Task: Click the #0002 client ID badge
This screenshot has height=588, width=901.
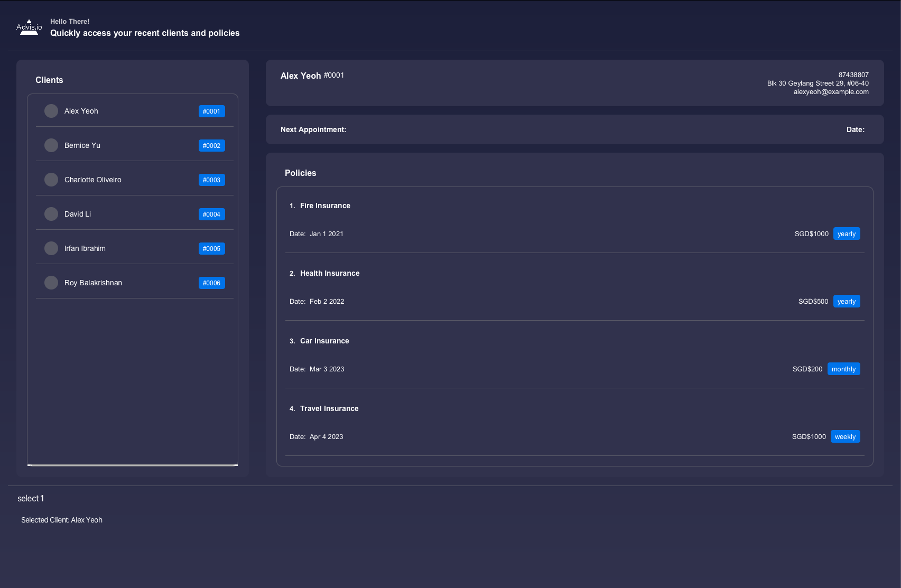Action: click(212, 146)
